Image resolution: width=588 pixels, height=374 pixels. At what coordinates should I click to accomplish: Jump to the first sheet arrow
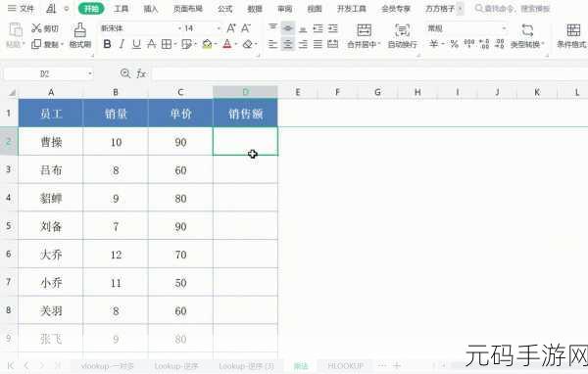pos(11,365)
